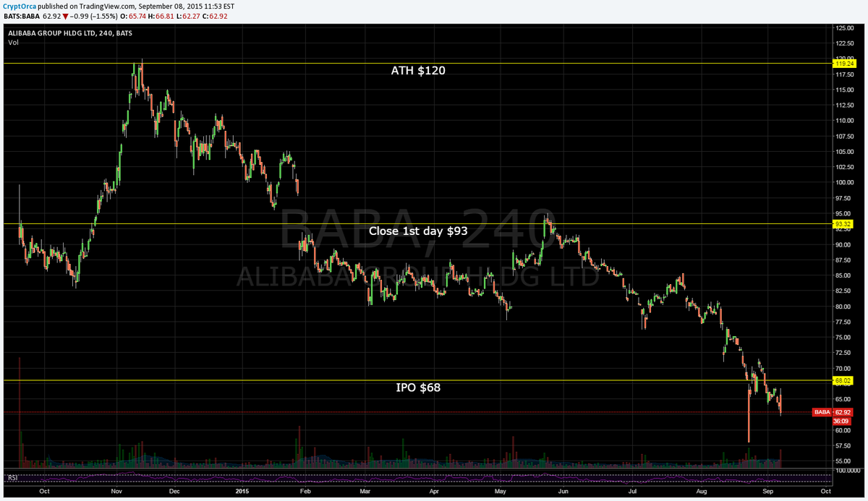Image resolution: width=868 pixels, height=501 pixels.
Task: Select the Close 1st day $93 annotation
Action: coord(418,231)
